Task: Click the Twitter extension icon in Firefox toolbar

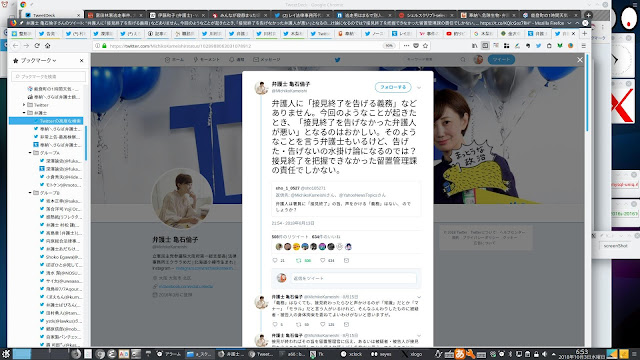Action: 538,46
